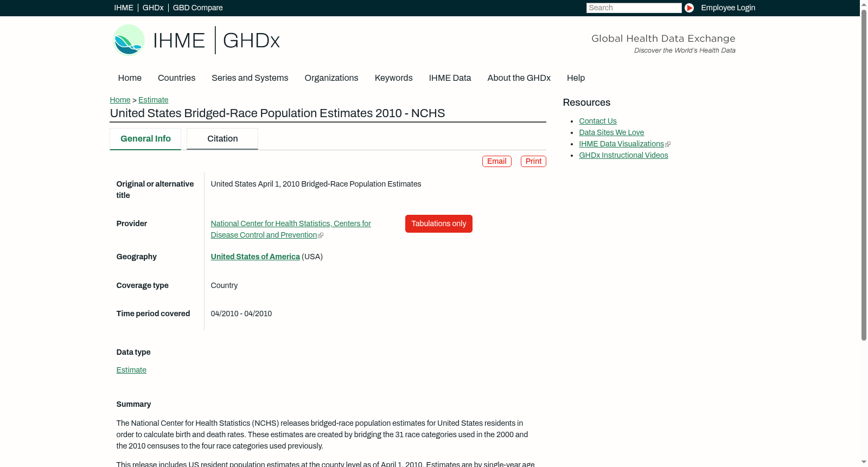
Task: Open About the GHDx menu
Action: click(519, 78)
